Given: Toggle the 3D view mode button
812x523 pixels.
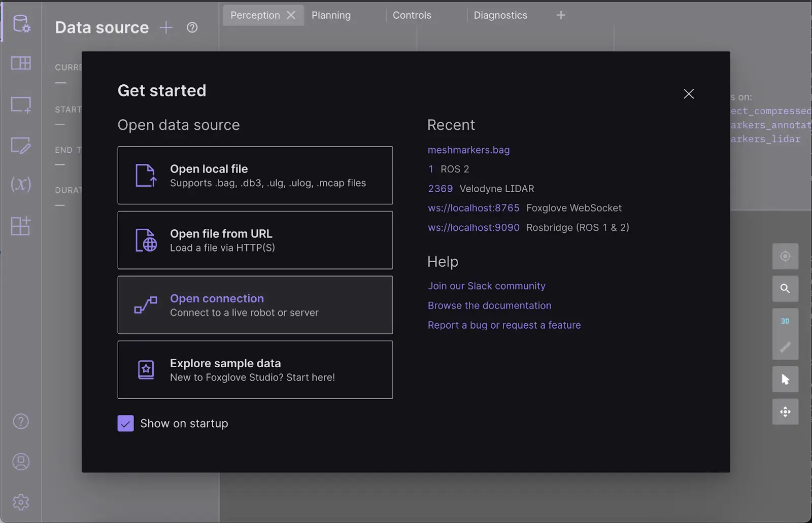Looking at the screenshot, I should [x=785, y=321].
